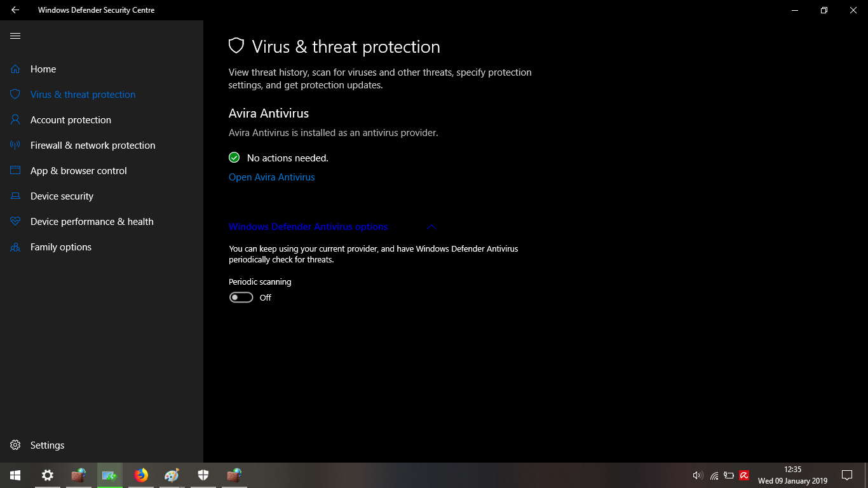Viewport: 868px width, 488px height.
Task: Open the volume control in tray
Action: 698,475
